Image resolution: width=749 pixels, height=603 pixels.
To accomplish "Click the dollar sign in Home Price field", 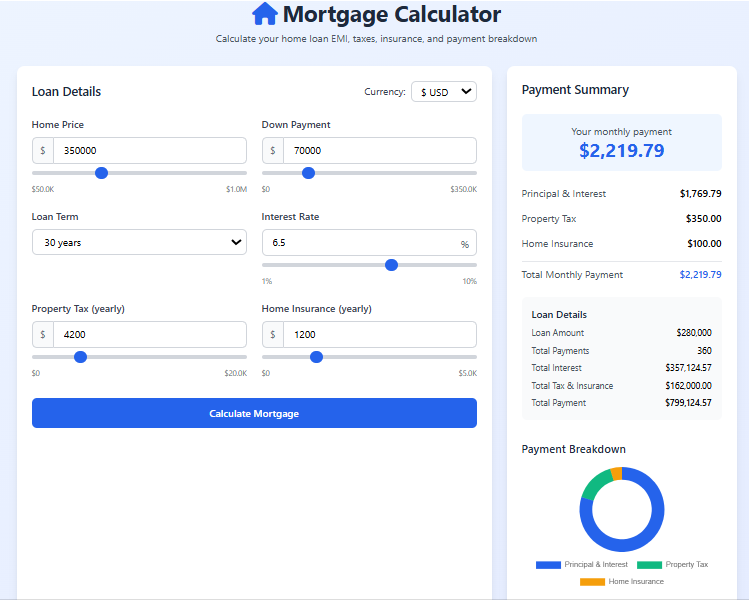I will [43, 151].
